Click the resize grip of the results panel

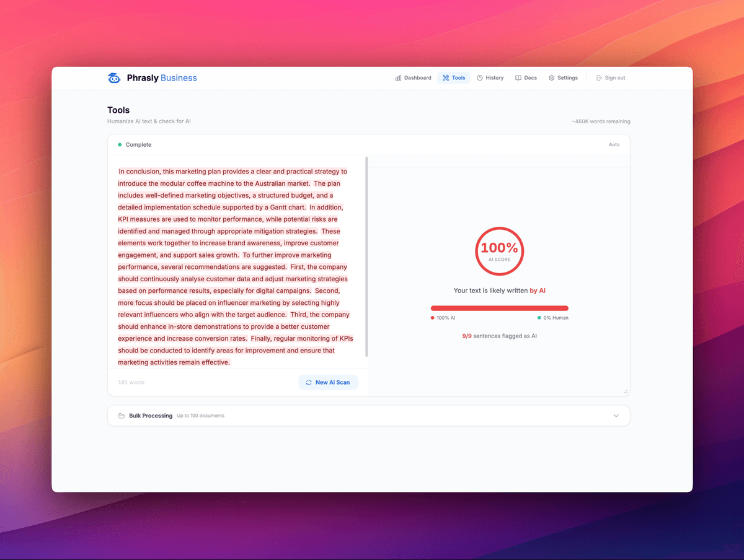pyautogui.click(x=625, y=392)
